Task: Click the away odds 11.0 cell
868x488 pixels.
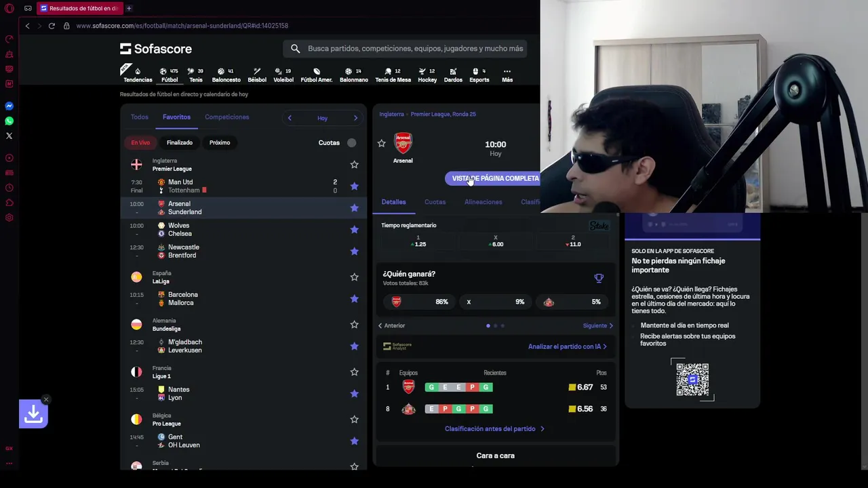Action: (x=574, y=241)
